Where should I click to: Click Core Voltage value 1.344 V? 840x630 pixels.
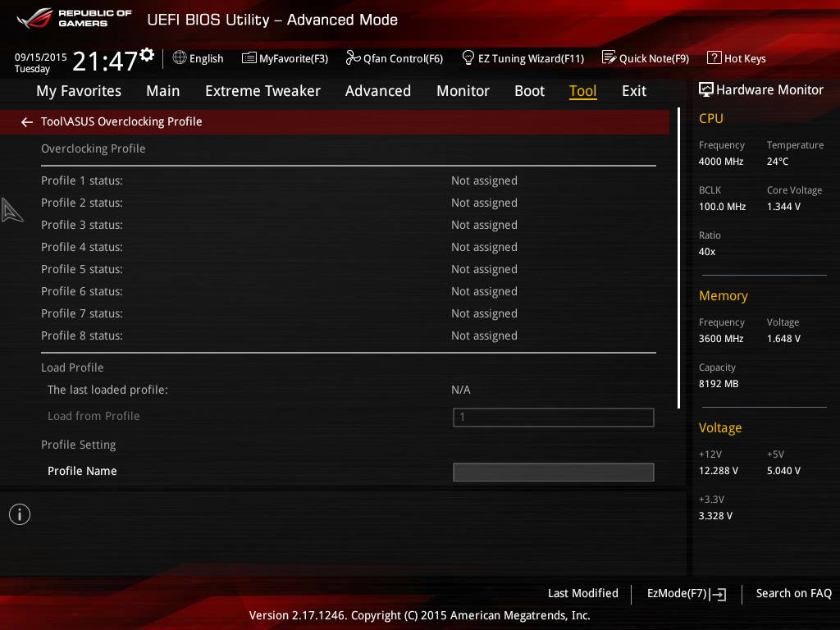pyautogui.click(x=783, y=206)
